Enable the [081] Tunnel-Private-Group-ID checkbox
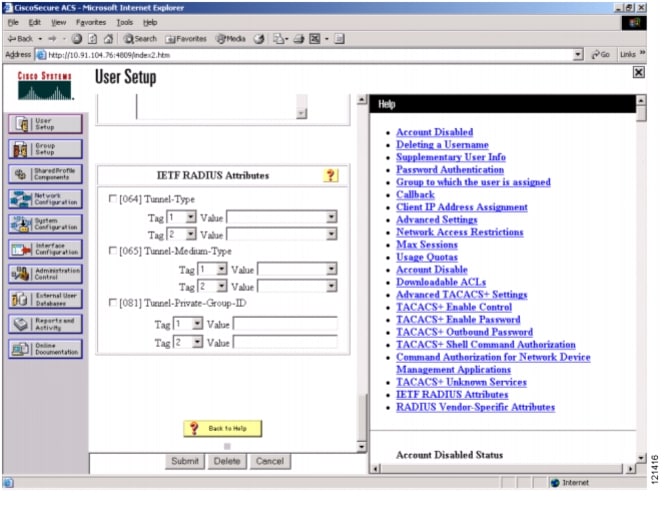 point(113,302)
